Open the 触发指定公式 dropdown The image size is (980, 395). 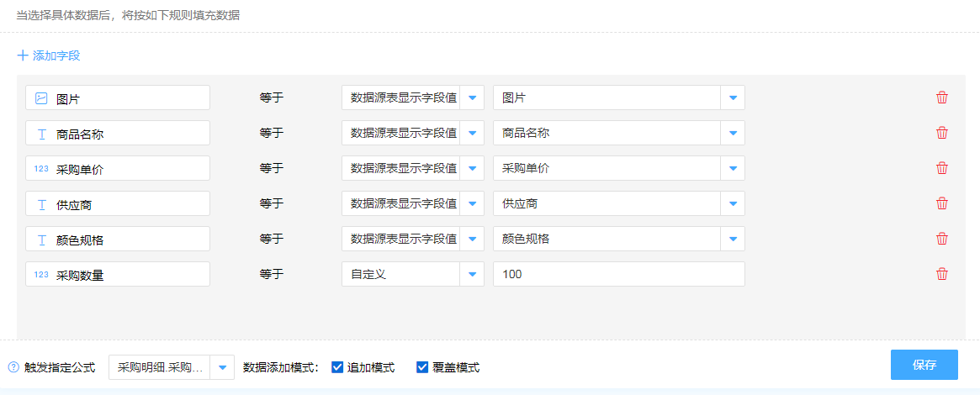[222, 367]
